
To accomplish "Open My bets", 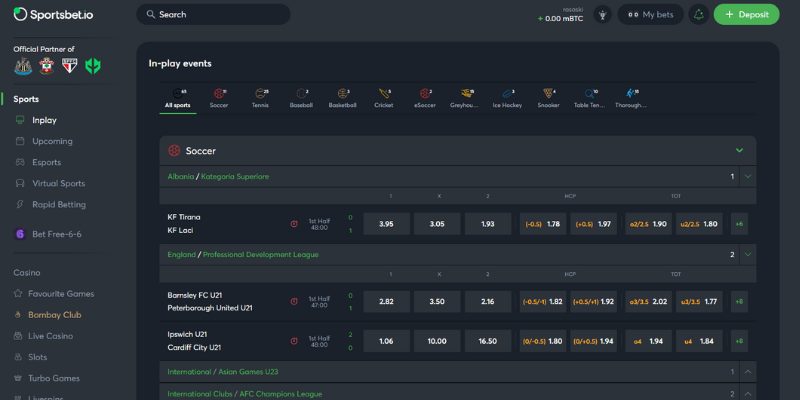I will coord(651,15).
